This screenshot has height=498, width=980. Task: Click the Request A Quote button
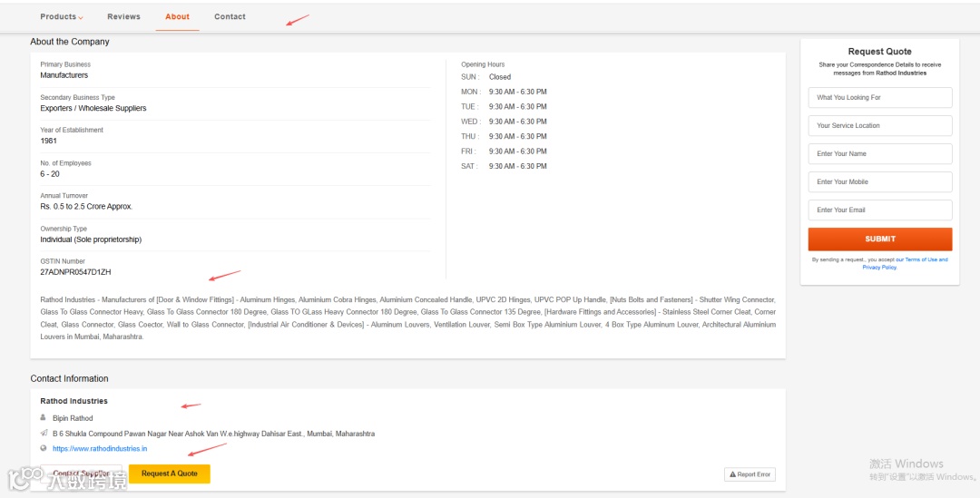point(170,474)
